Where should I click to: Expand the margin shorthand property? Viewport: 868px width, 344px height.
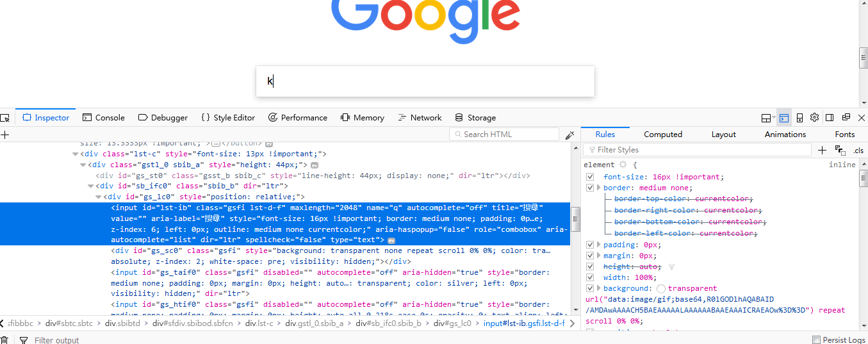pyautogui.click(x=599, y=256)
